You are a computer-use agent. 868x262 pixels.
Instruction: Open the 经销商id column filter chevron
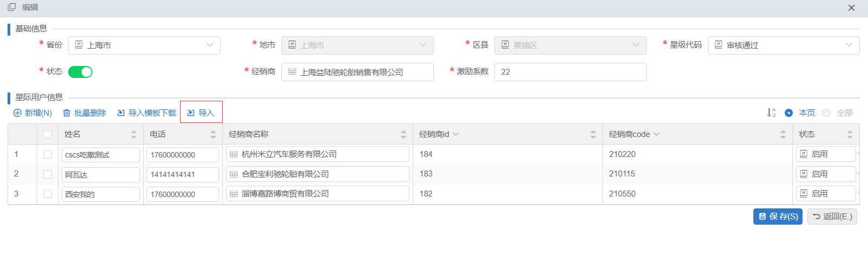(x=455, y=134)
